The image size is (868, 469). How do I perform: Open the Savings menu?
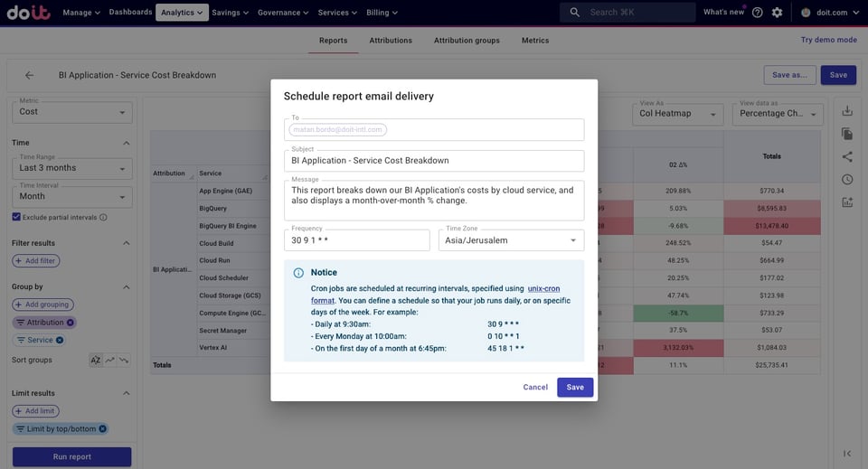231,12
